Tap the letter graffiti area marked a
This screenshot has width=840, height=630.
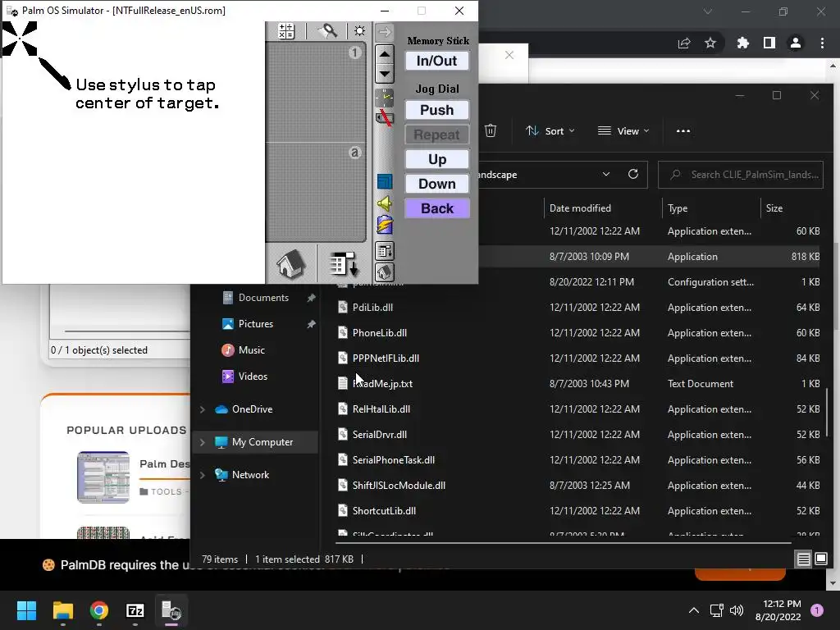click(x=316, y=192)
